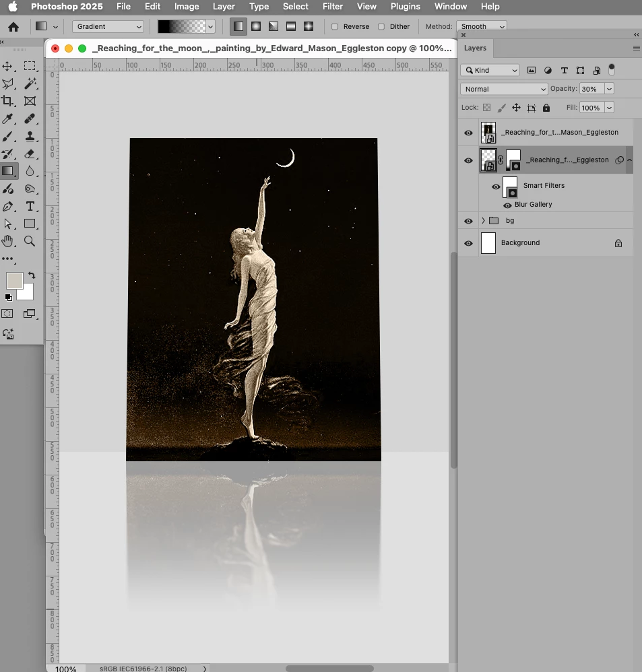
Task: Open the Gradient type dropdown
Action: (108, 26)
